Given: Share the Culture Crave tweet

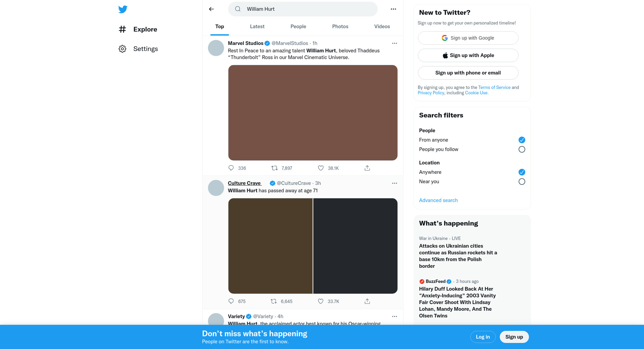Looking at the screenshot, I should (367, 301).
